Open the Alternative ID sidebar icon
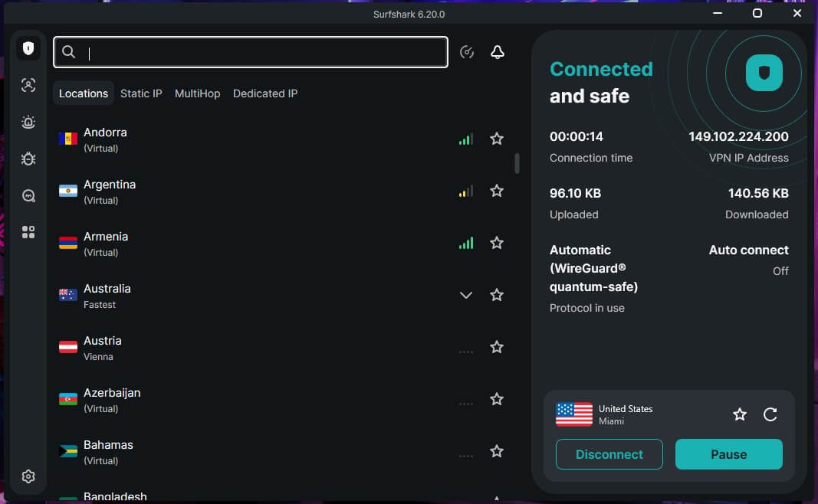 [28, 85]
